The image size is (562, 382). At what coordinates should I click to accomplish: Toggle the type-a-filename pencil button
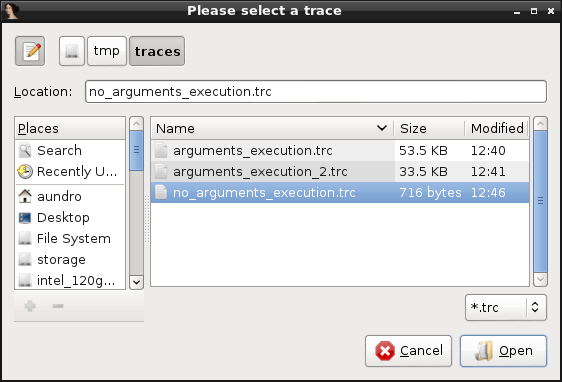coord(30,51)
